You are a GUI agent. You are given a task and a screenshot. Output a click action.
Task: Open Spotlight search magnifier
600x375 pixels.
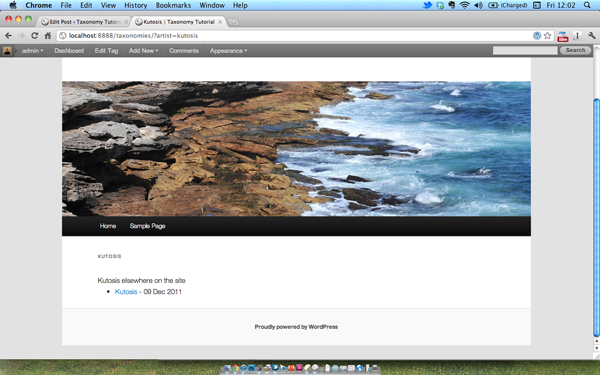587,5
